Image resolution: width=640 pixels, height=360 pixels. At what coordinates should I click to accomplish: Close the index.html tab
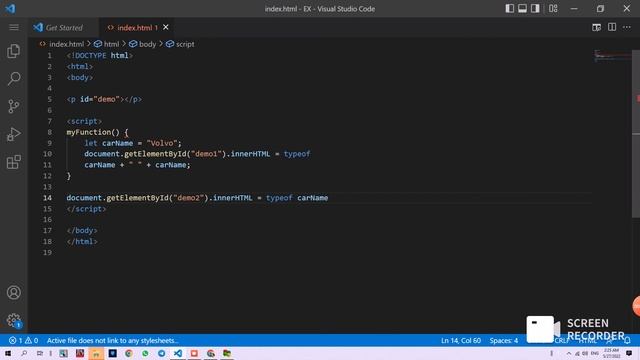[x=166, y=27]
